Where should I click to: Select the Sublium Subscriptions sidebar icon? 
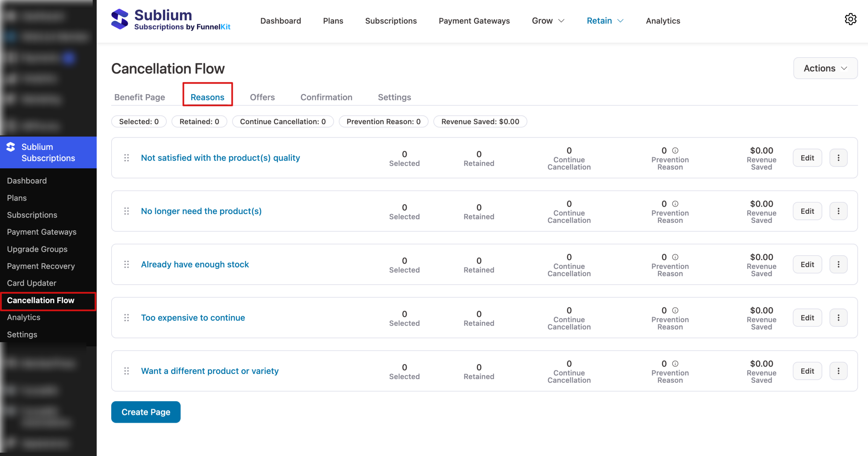[11, 147]
